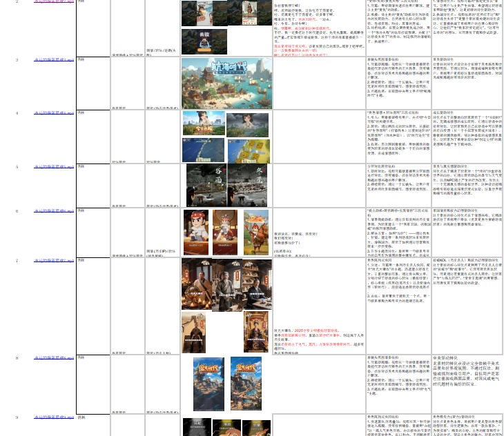This screenshot has height=436, width=504.
Task: Open the video hyperlink in row 8
Action: [54, 358]
